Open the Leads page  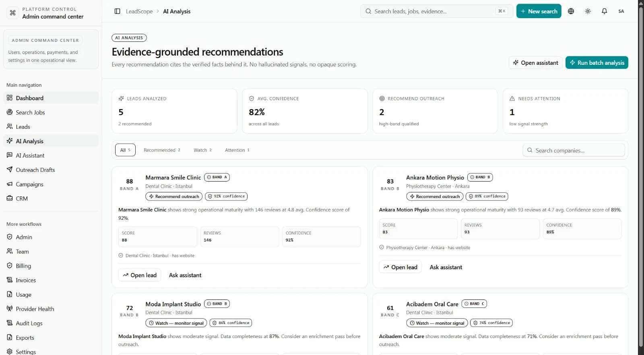(51, 127)
